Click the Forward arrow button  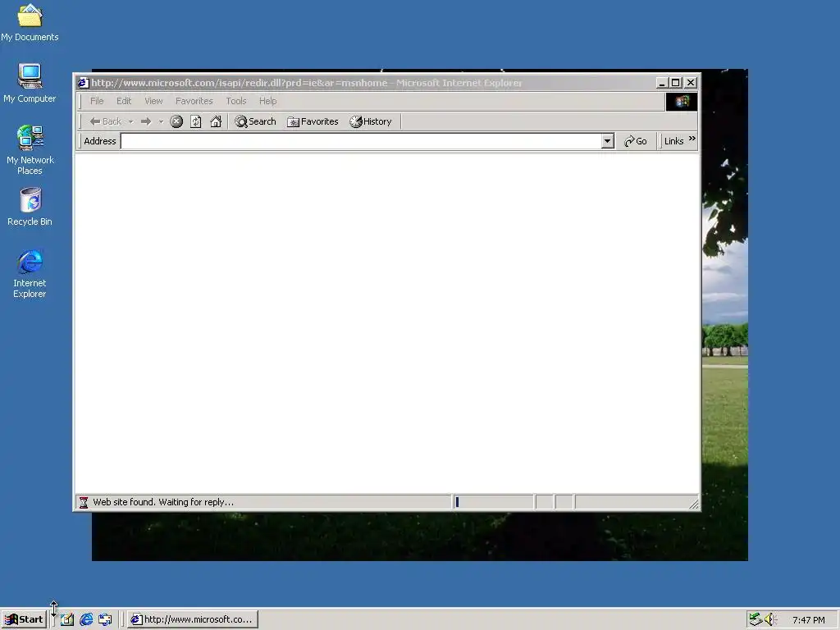click(146, 121)
